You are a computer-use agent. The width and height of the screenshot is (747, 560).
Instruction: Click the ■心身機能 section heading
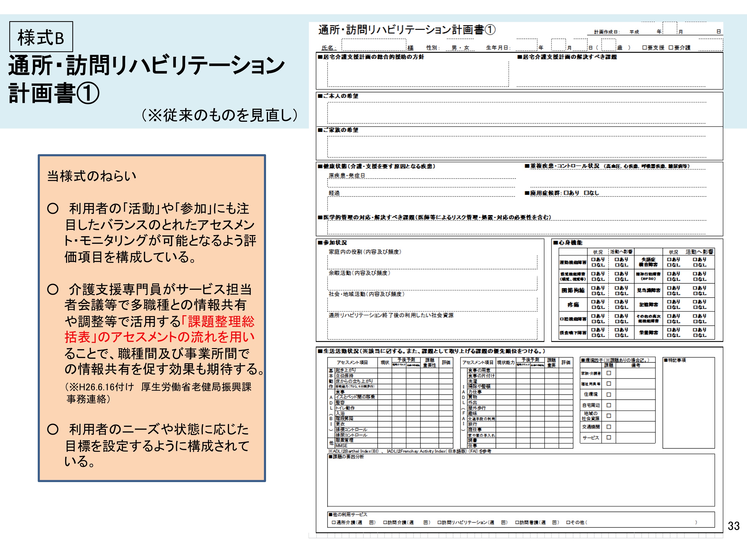(568, 242)
